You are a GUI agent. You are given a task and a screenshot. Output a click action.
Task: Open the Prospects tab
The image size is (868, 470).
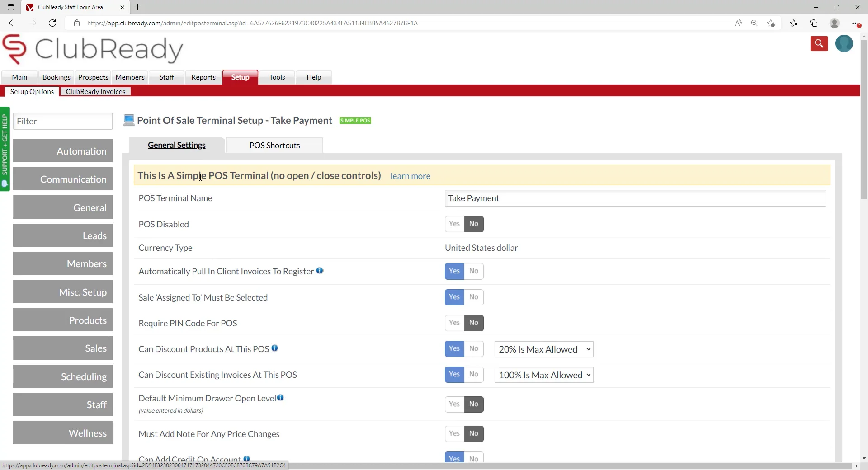93,77
